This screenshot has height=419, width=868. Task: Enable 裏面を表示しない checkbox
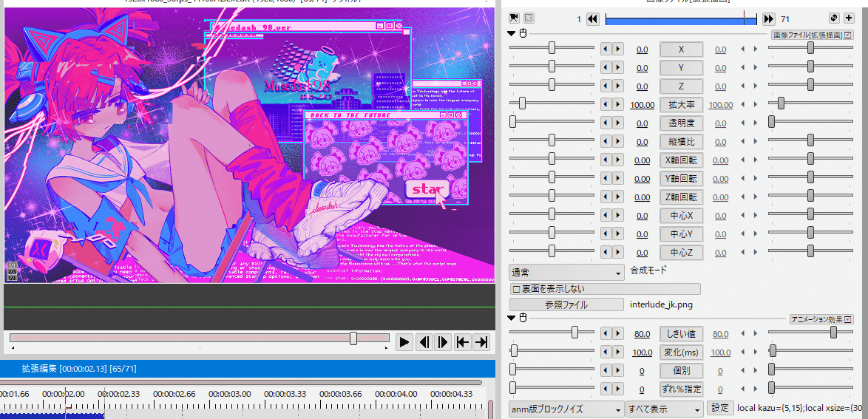[516, 289]
